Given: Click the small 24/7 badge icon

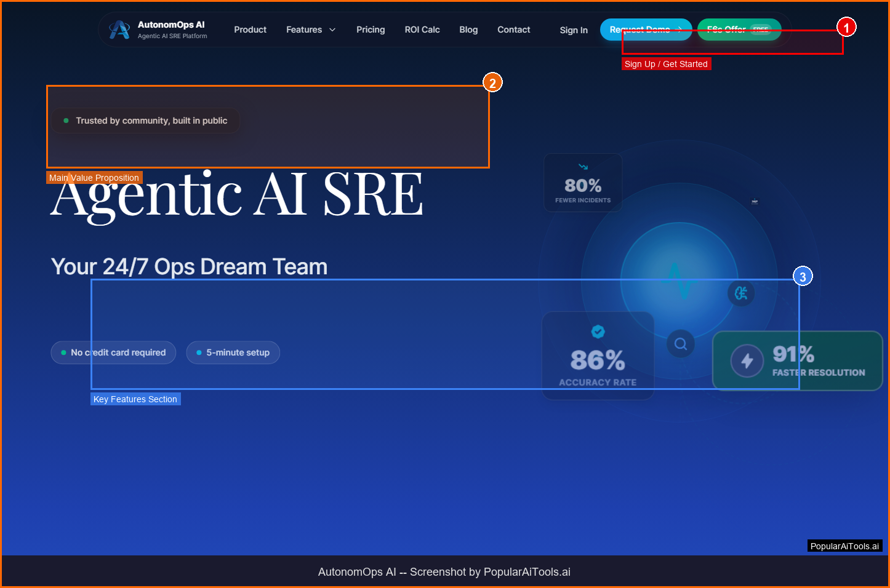Looking at the screenshot, I should (755, 202).
